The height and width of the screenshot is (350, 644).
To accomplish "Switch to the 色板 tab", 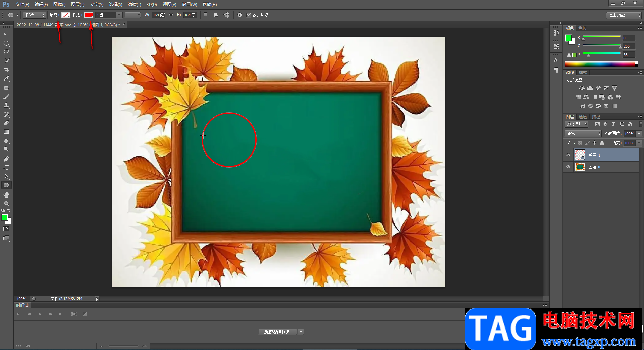I will [582, 28].
